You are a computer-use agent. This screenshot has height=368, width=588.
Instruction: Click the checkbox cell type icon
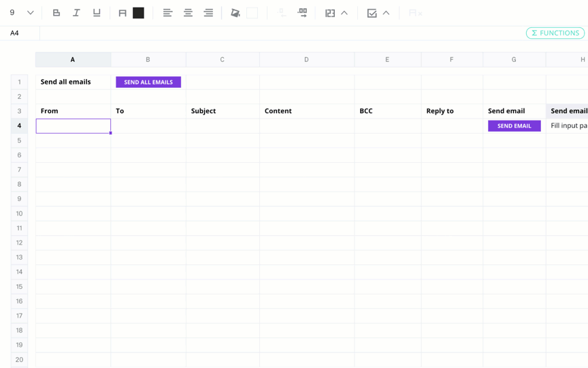coord(372,14)
